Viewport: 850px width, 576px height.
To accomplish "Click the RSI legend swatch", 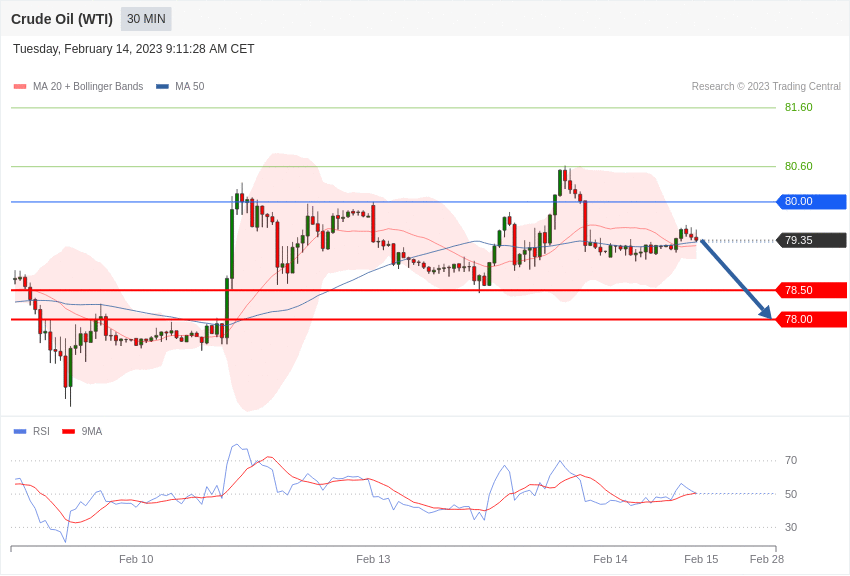I will coord(20,432).
